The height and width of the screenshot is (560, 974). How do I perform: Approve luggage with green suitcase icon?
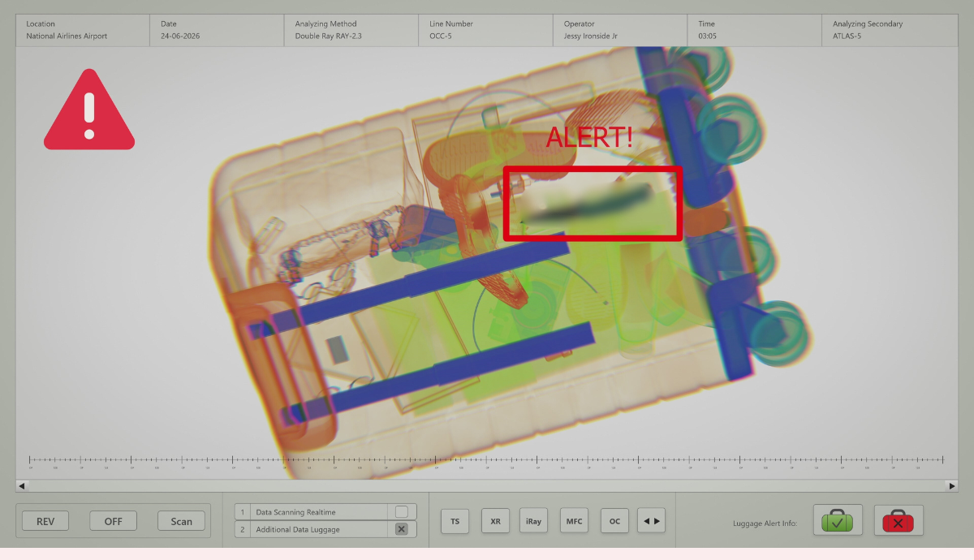837,520
